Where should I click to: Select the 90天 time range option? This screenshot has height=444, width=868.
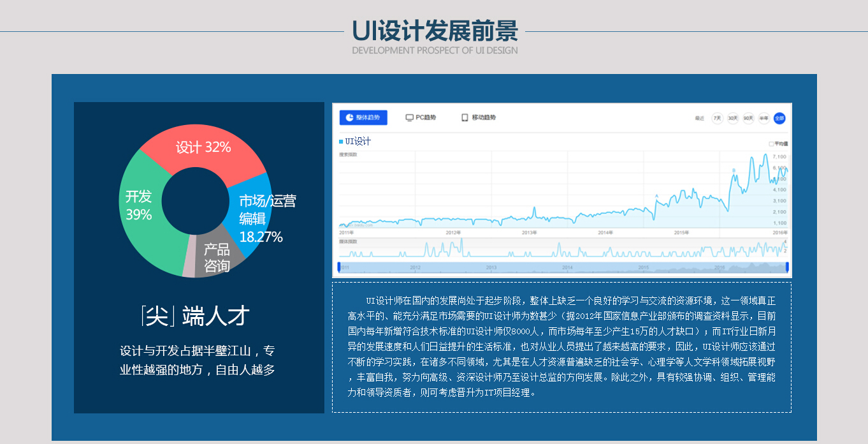[748, 117]
